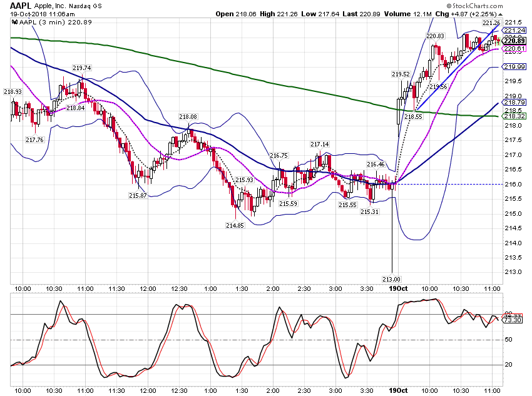This screenshot has height=396, width=532.
Task: Click the 218.08 peak annotation
Action: point(188,117)
